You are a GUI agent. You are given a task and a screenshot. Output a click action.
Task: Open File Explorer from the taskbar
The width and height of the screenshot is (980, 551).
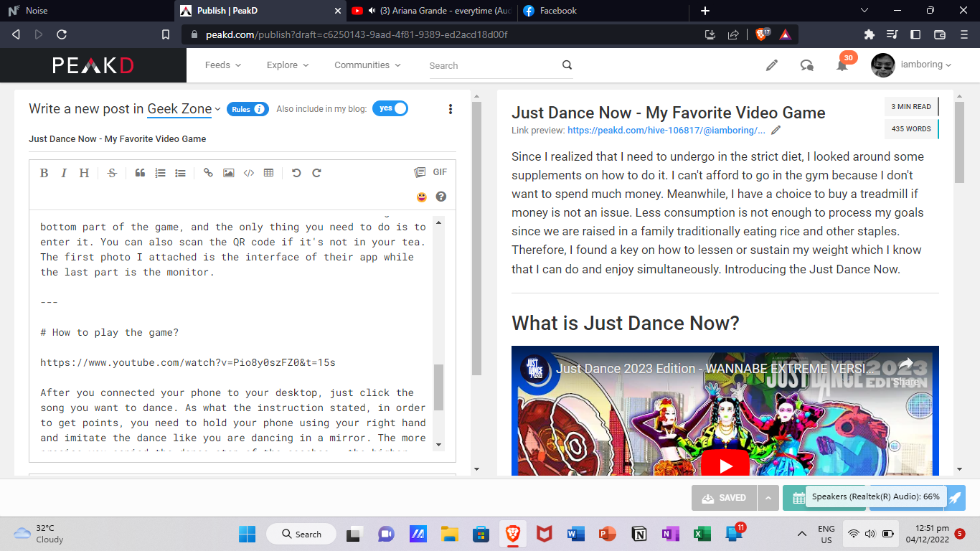click(450, 534)
